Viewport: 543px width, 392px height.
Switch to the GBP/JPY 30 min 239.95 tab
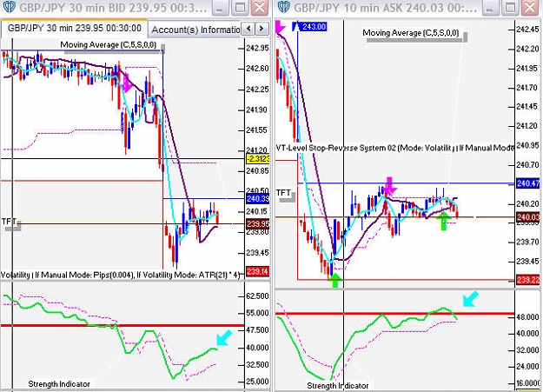(x=75, y=28)
